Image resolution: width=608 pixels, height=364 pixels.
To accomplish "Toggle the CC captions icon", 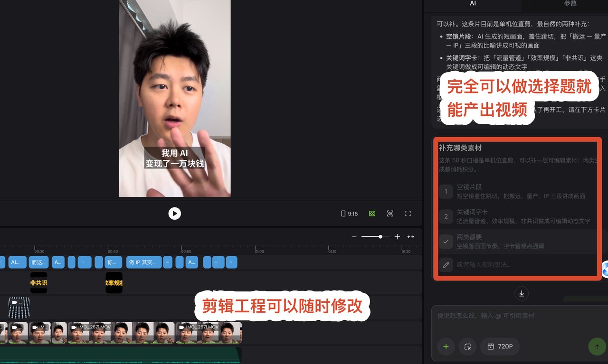I will tap(372, 214).
